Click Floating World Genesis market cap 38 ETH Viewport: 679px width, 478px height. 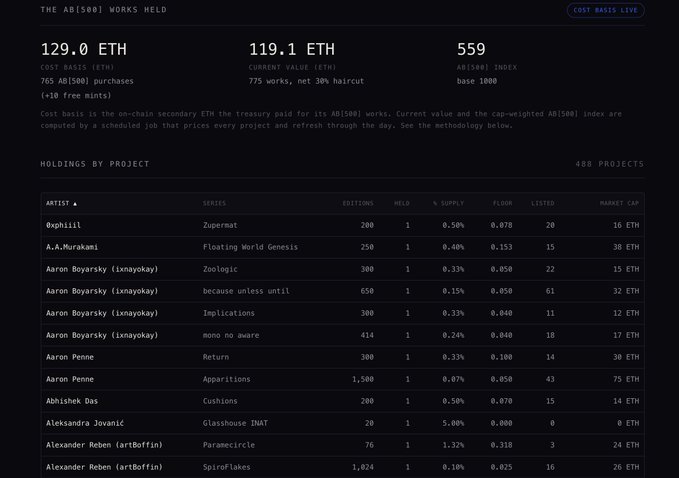pyautogui.click(x=626, y=247)
